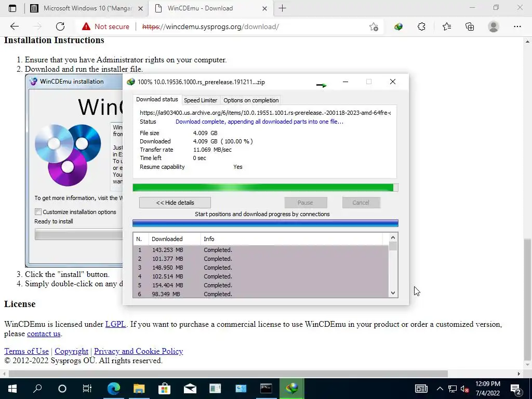Click the vertical page scrollbar thumb
532x399 pixels.
tap(527, 299)
